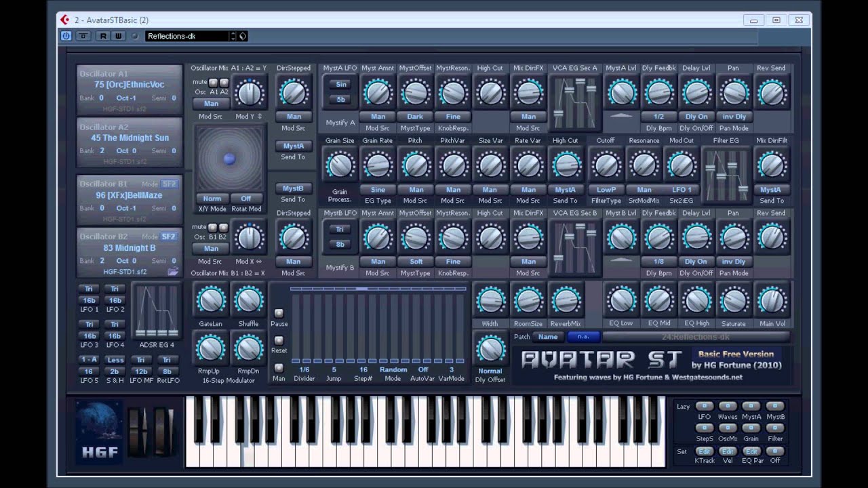868x488 pixels.
Task: Change Dly Bpm 1/2 selector
Action: pos(658,117)
